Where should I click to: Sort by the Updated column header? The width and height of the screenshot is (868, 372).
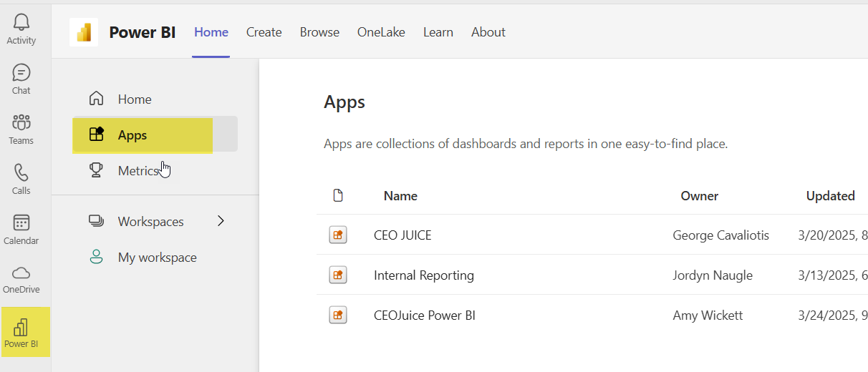pos(831,195)
